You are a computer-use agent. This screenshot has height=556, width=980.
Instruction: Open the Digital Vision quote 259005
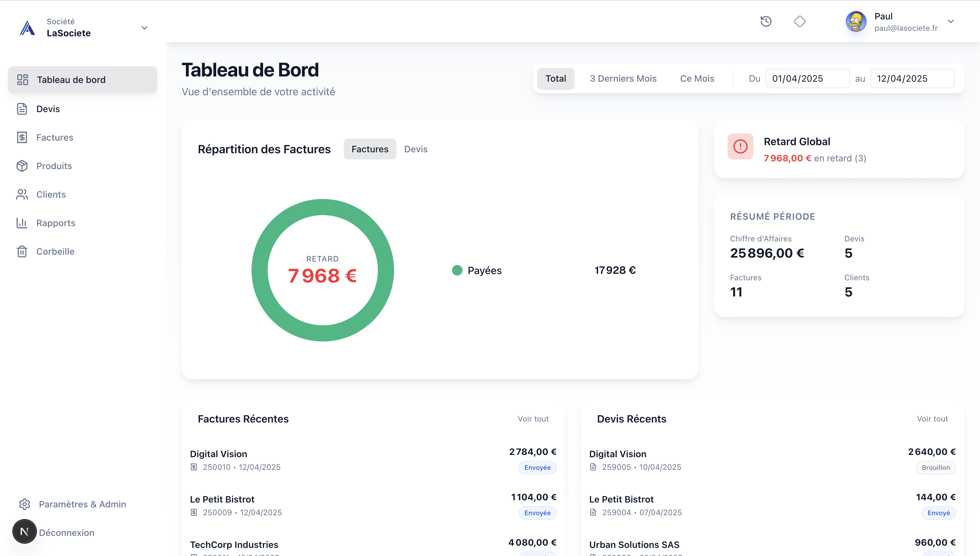pos(772,460)
